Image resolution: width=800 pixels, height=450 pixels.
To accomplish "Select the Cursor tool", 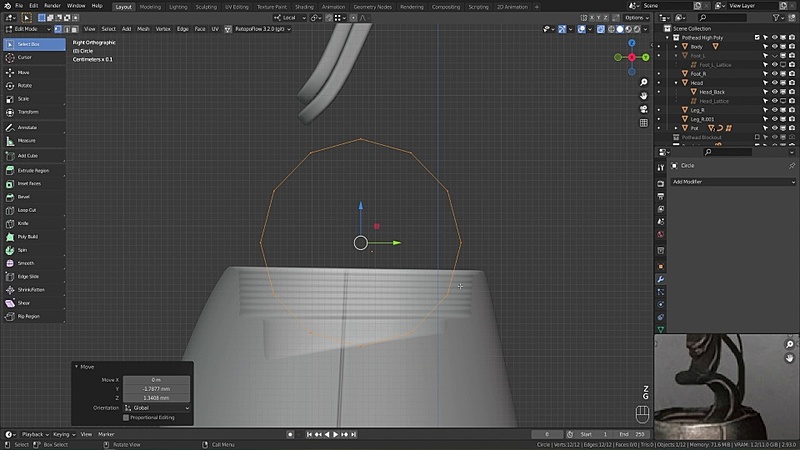I will pos(34,57).
